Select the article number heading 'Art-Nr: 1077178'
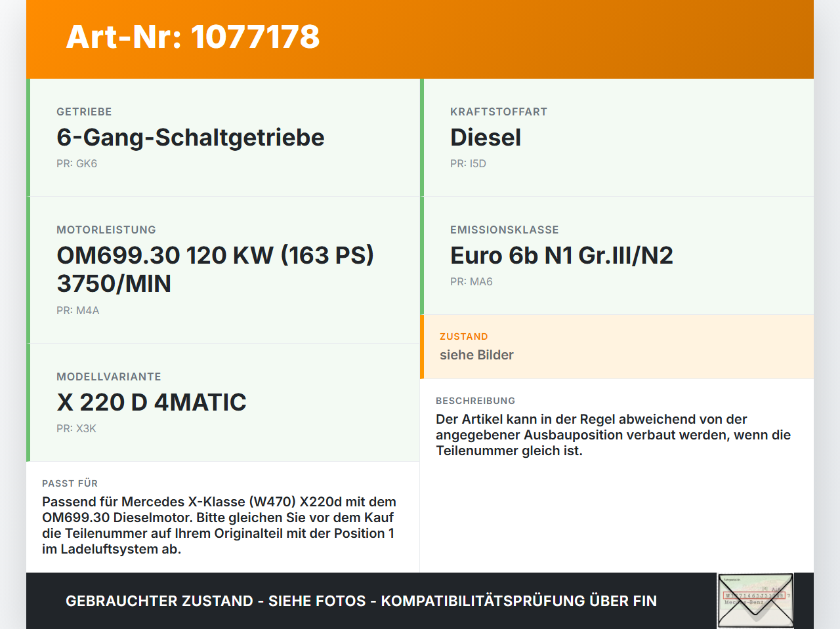840x629 pixels. tap(193, 37)
